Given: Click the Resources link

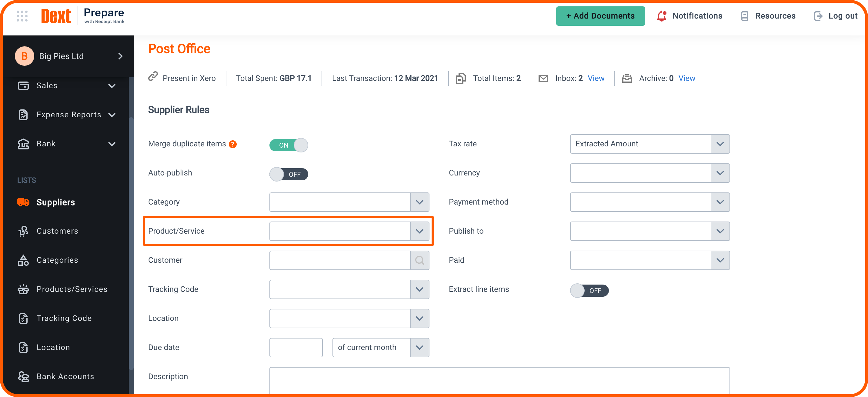Looking at the screenshot, I should (775, 16).
